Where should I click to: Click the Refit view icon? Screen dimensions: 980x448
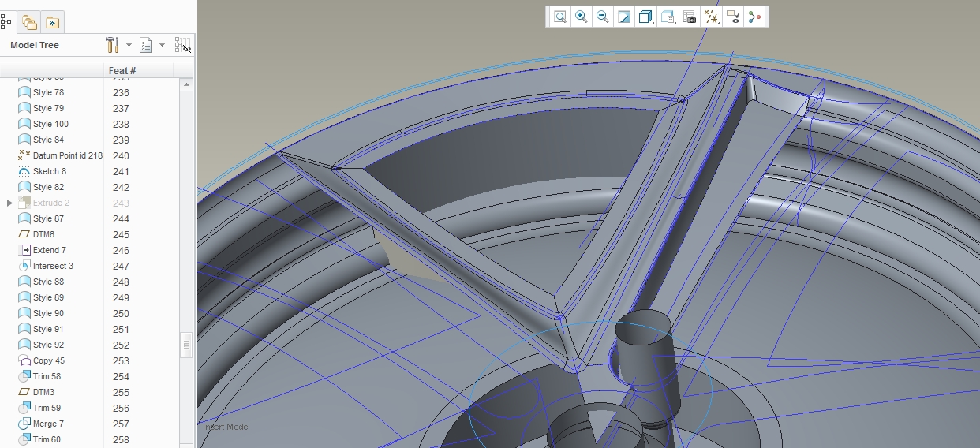[x=559, y=17]
